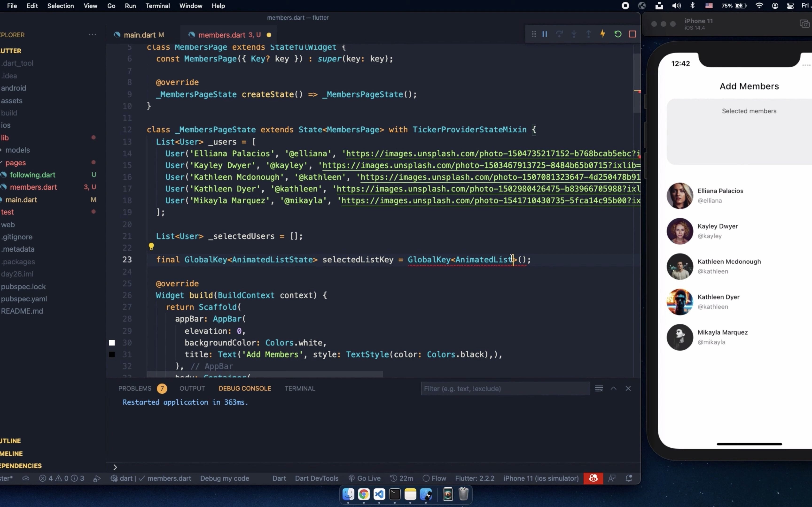Restart the debug session with green arrow
This screenshot has height=507, width=812.
point(617,34)
